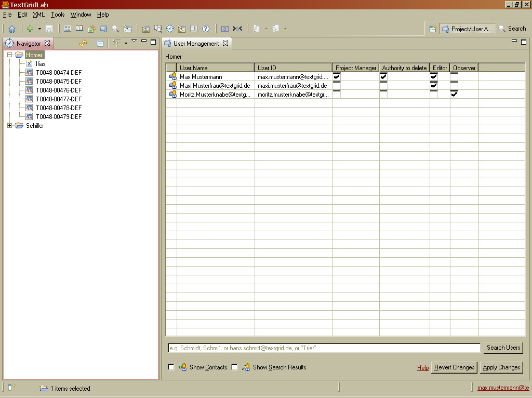The width and height of the screenshot is (532, 398).
Task: Enable the Show Contacts checkbox
Action: (x=171, y=367)
